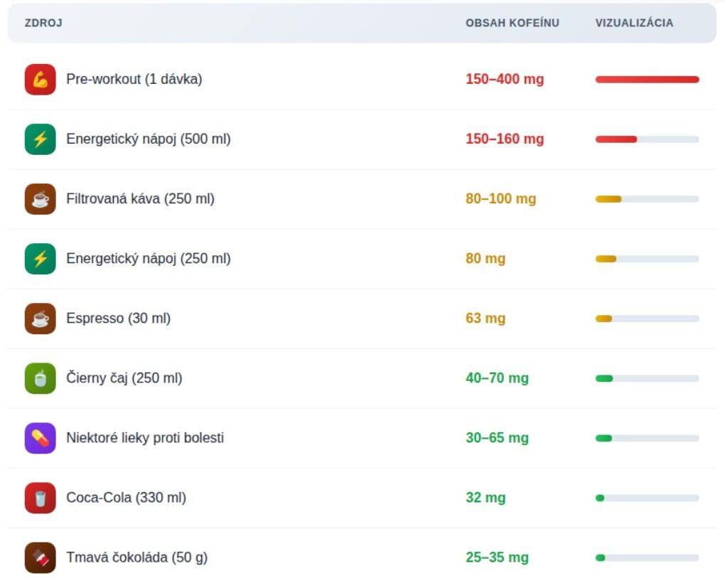The image size is (725, 588).
Task: Click the OBSAH KOFEÍNU column header
Action: [512, 23]
